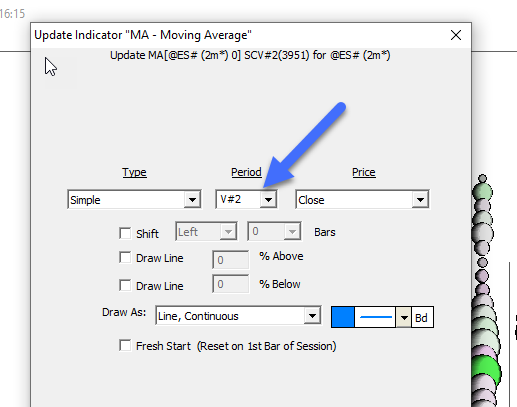Close the Update Indicator dialog
The image size is (517, 407).
456,35
